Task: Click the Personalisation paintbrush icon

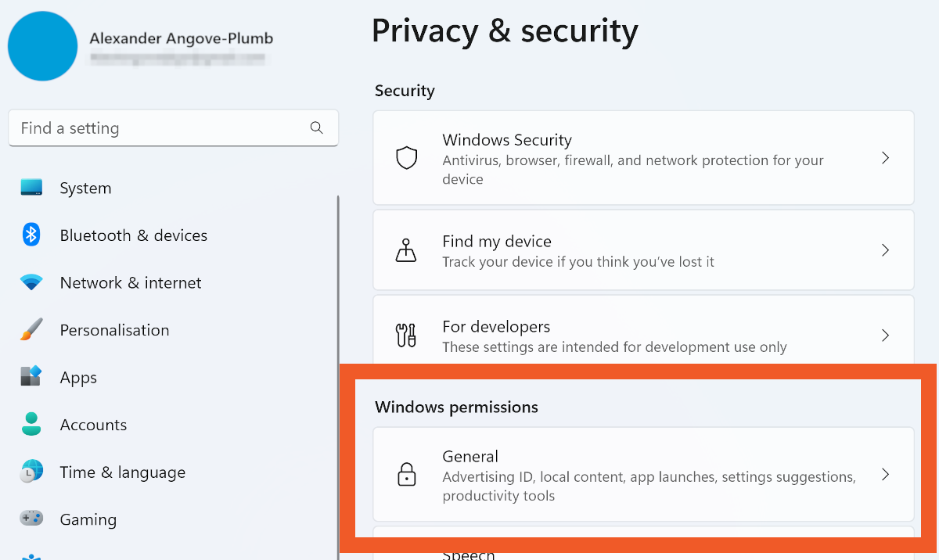Action: pos(31,330)
